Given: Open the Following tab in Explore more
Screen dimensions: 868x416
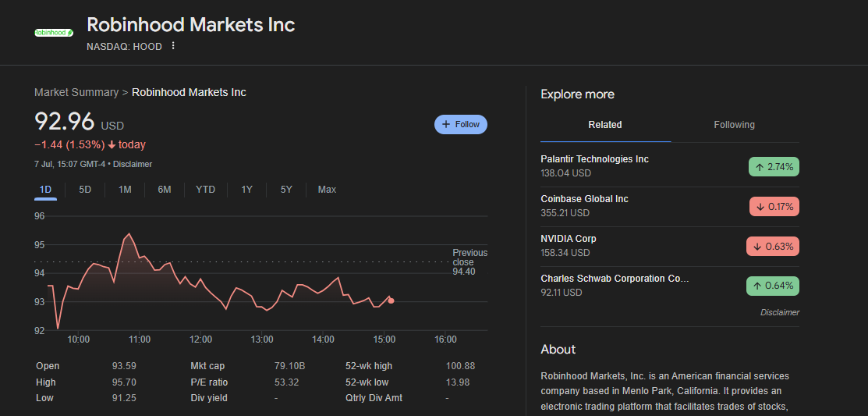Looking at the screenshot, I should 734,125.
